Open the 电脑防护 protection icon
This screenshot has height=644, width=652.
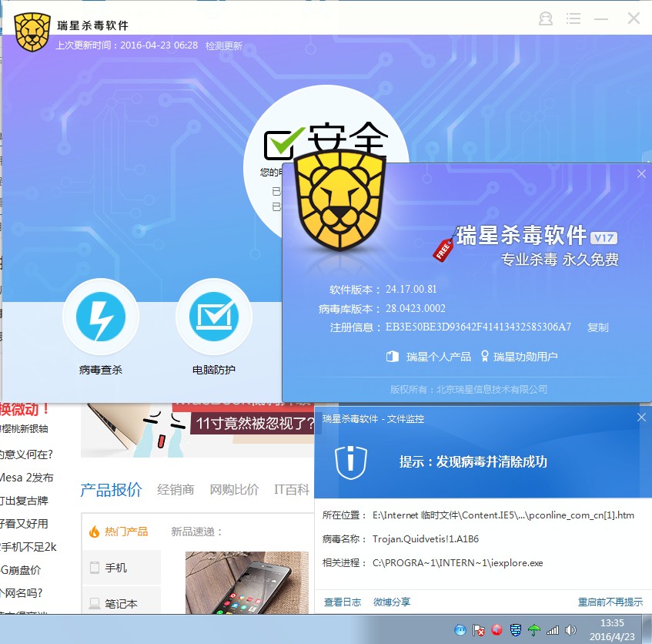click(x=214, y=317)
